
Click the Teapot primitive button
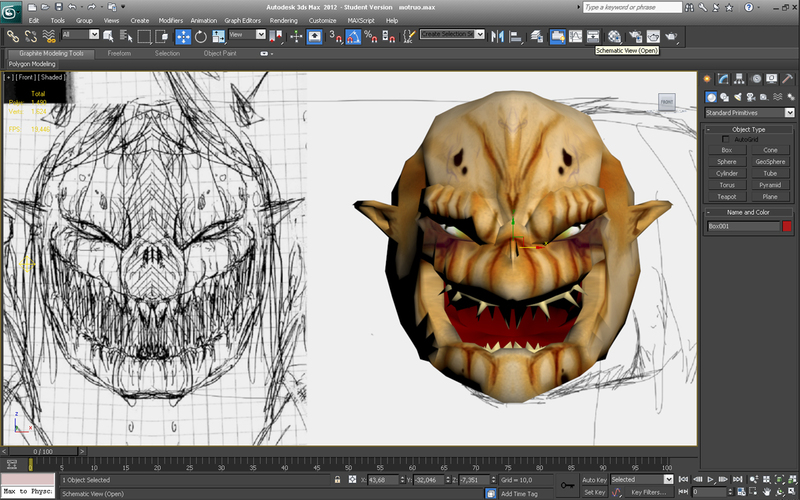point(727,197)
